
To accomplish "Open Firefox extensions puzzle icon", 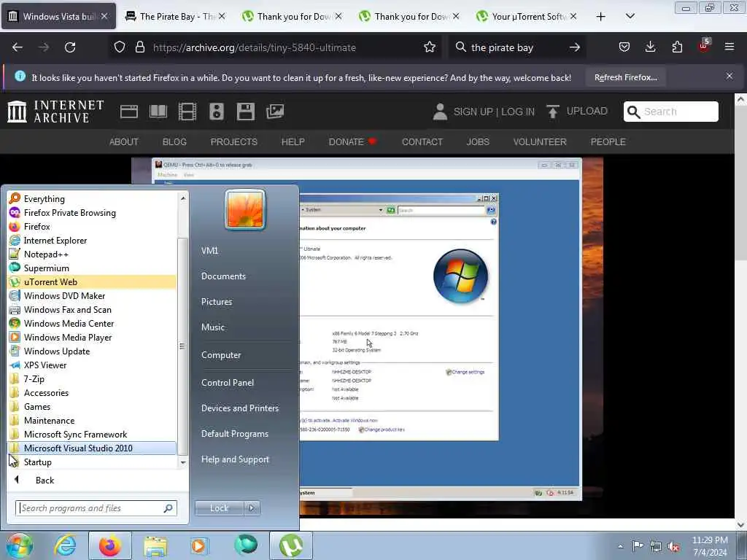I will (677, 47).
